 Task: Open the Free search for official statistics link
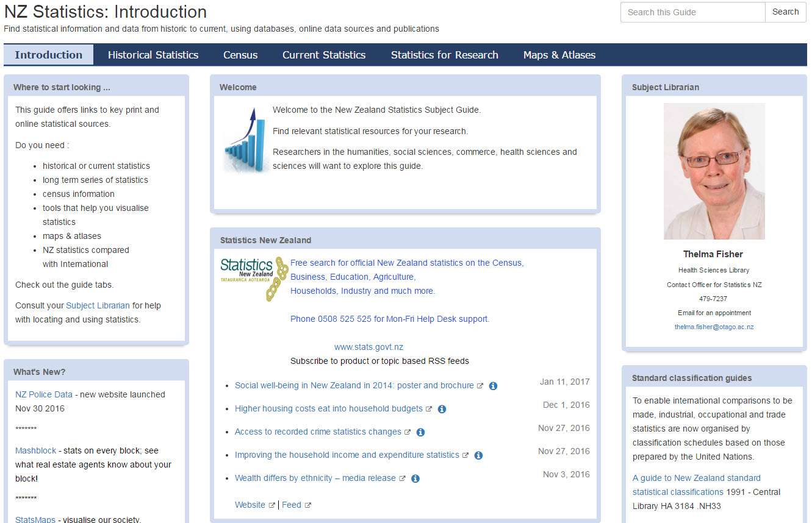pos(407,277)
